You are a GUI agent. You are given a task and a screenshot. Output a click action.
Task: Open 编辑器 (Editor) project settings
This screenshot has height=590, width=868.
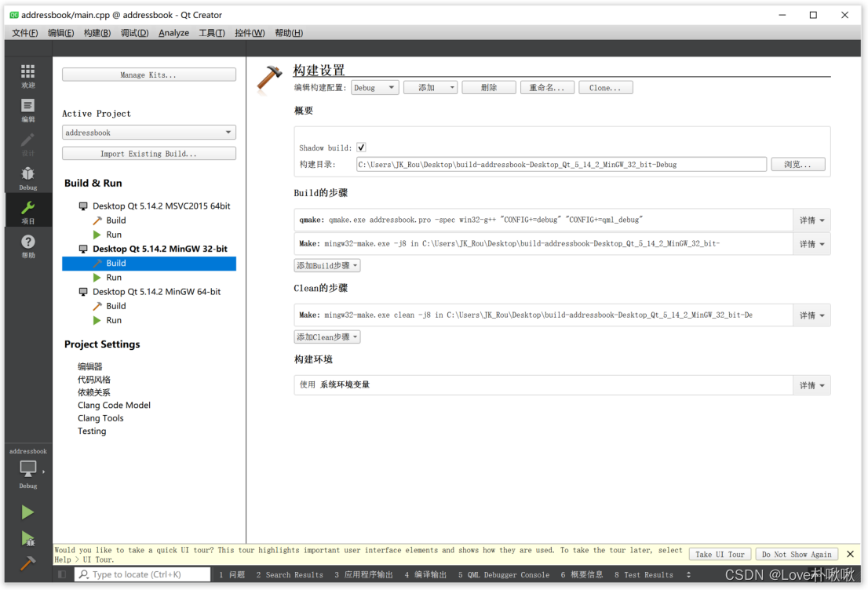coord(89,366)
